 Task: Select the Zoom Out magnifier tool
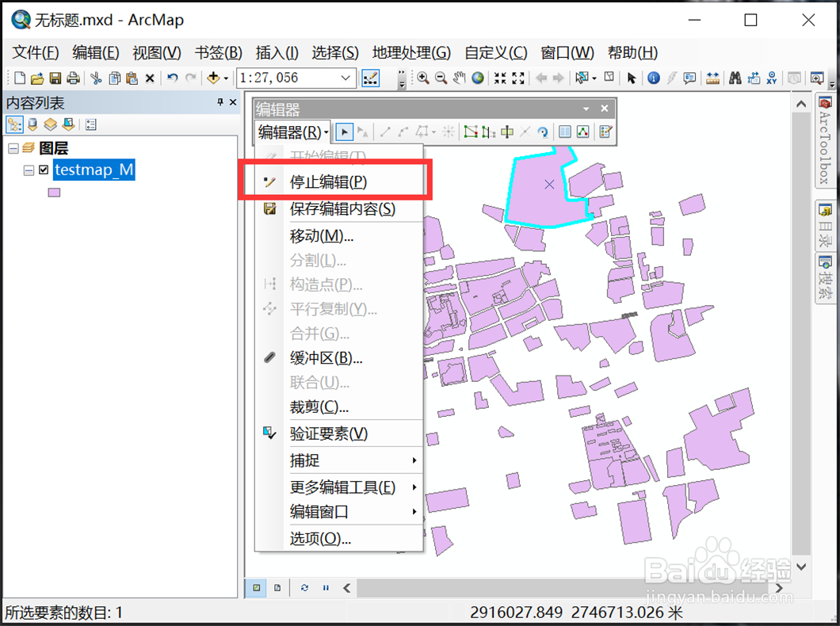click(441, 78)
